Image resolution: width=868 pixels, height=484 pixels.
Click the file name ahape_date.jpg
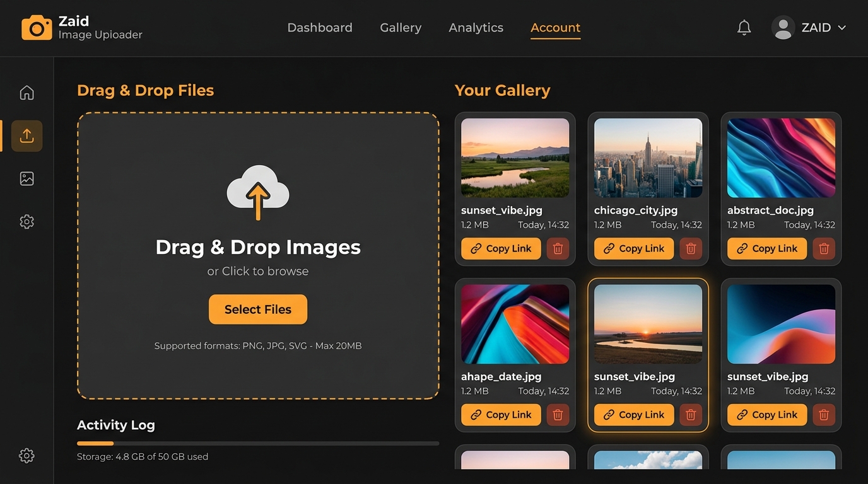pos(501,377)
